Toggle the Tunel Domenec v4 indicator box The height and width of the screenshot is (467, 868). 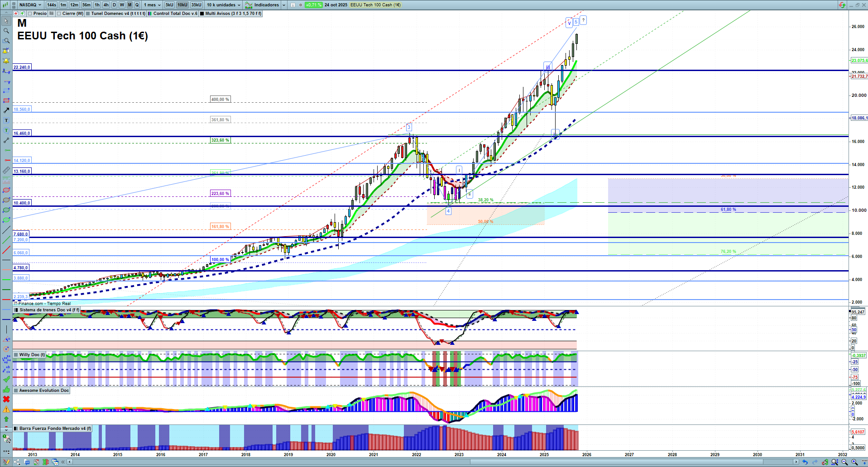coord(88,14)
